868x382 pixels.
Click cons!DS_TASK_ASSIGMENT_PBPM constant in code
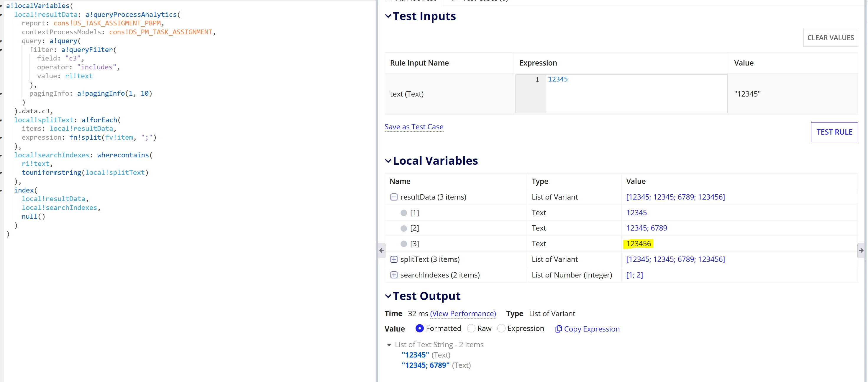pos(107,23)
